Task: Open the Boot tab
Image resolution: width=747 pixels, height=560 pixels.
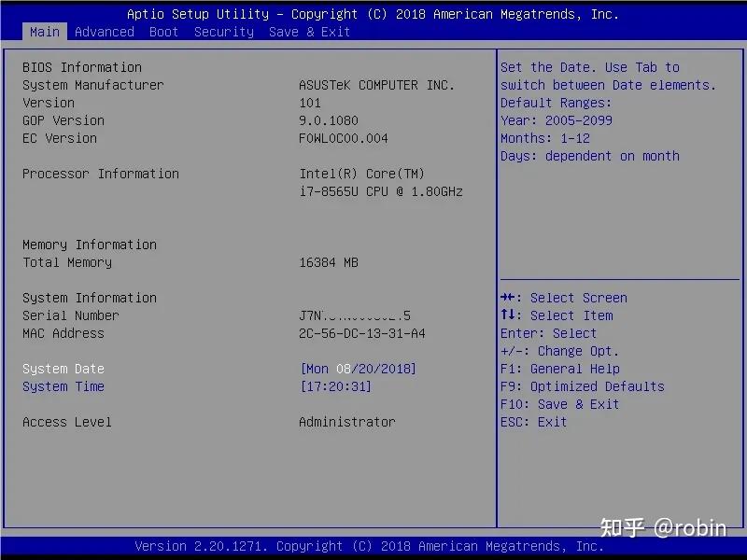Action: click(163, 32)
